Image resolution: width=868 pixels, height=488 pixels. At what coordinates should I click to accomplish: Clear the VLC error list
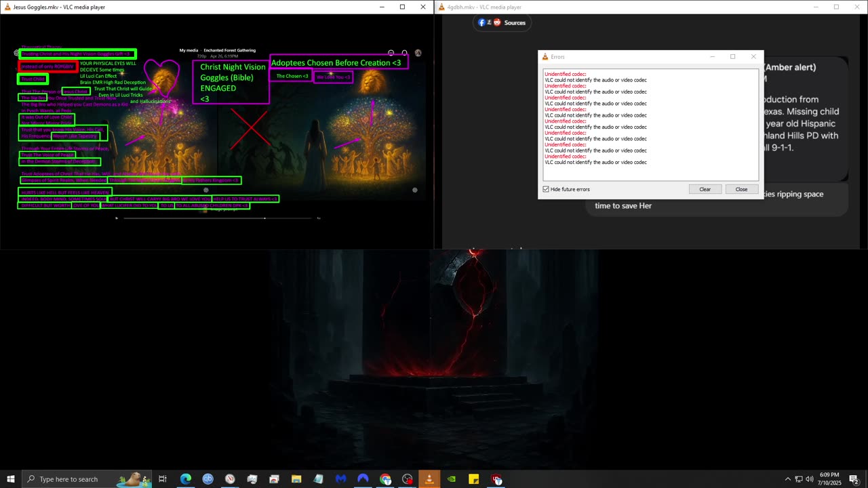(705, 189)
